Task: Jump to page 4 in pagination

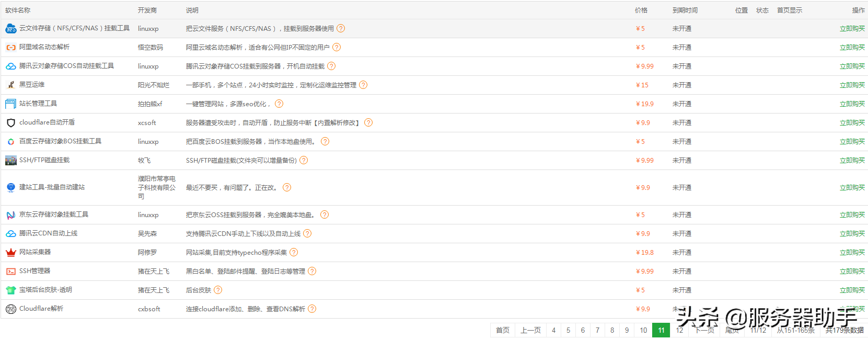Action: click(x=554, y=330)
